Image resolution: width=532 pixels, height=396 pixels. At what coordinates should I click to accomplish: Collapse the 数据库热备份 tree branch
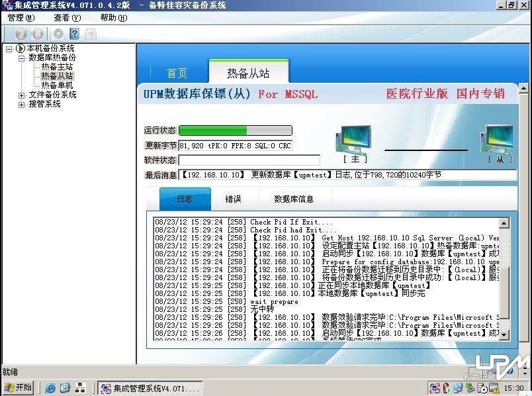[x=21, y=58]
